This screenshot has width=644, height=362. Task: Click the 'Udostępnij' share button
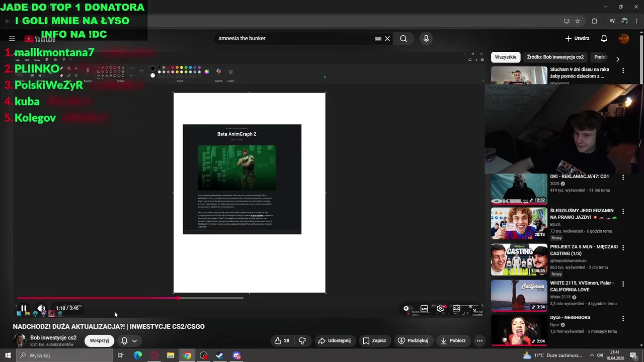click(x=334, y=341)
